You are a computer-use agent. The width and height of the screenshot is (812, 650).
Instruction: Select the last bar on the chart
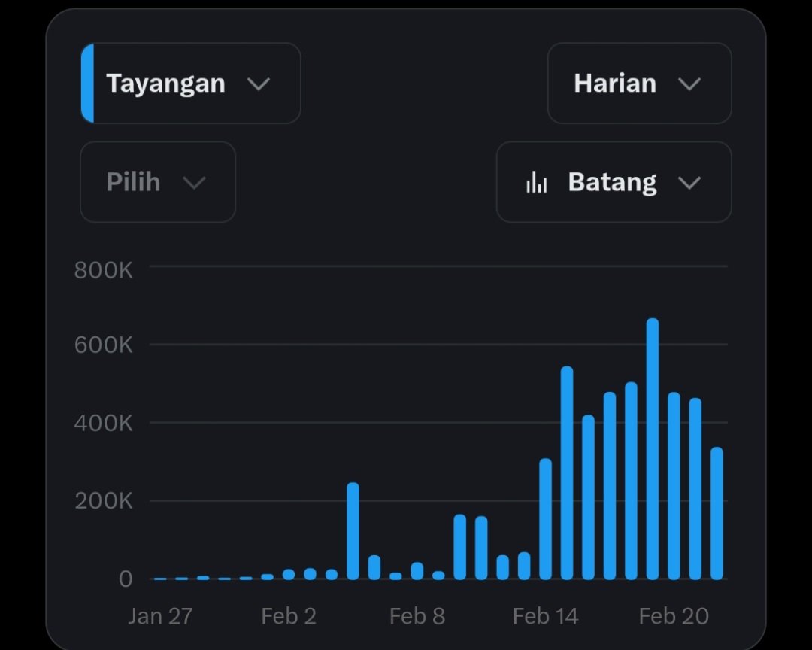[x=717, y=513]
